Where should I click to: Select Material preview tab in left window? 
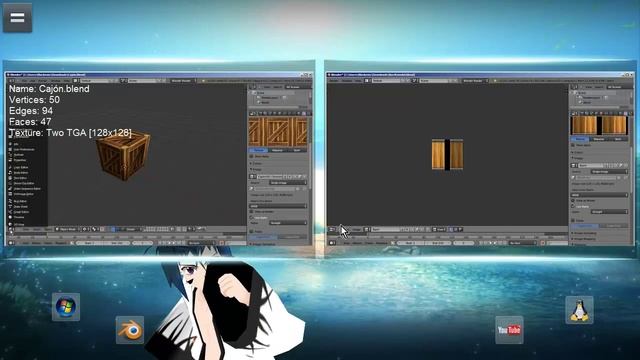tap(277, 150)
